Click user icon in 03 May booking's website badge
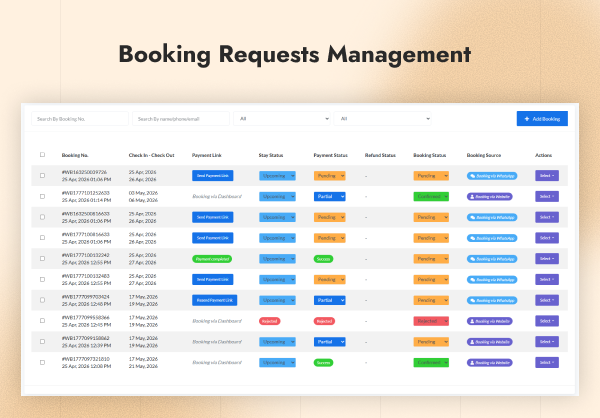The height and width of the screenshot is (418, 600). pyautogui.click(x=472, y=197)
